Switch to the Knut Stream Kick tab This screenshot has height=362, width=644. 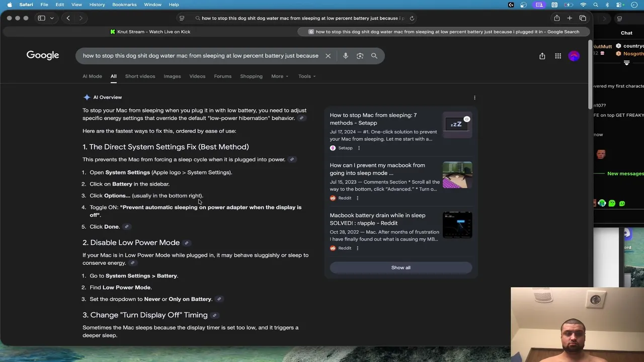150,32
